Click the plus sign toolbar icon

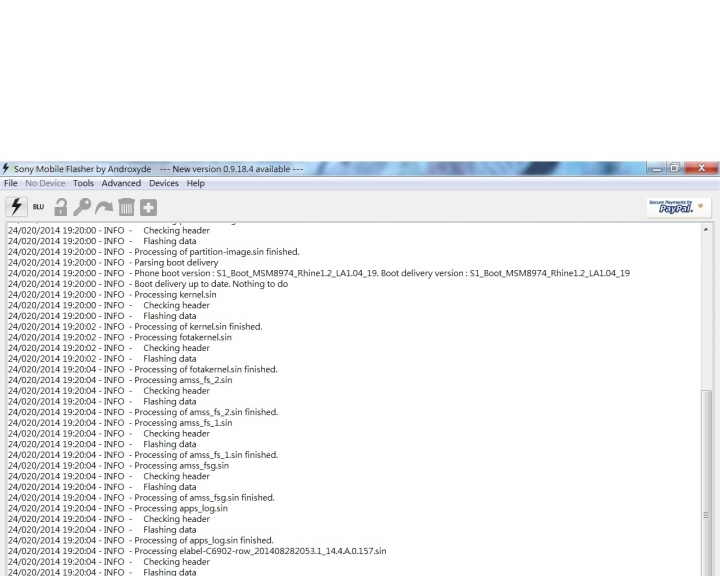[x=148, y=208]
